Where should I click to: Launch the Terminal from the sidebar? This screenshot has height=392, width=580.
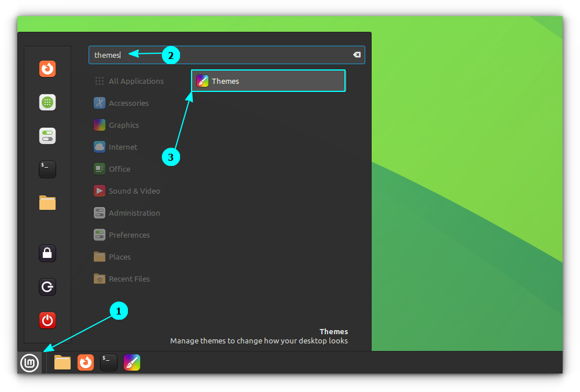[x=47, y=169]
